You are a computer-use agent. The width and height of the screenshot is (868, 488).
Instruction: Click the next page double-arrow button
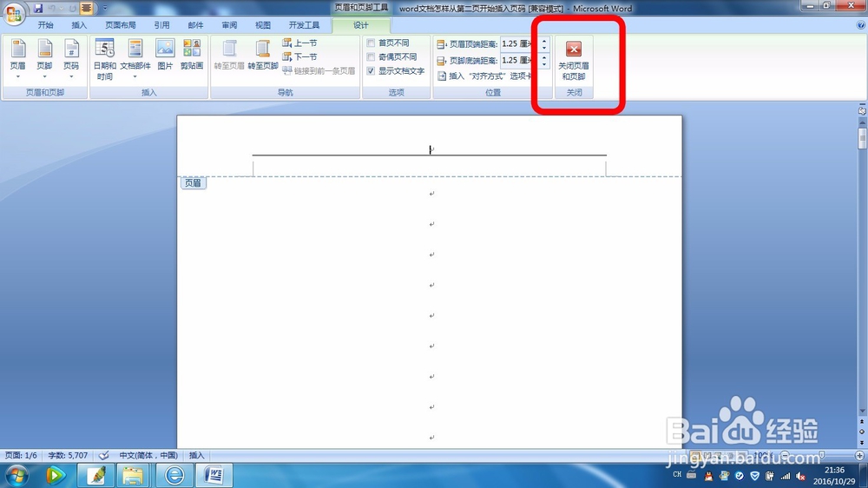point(862,443)
